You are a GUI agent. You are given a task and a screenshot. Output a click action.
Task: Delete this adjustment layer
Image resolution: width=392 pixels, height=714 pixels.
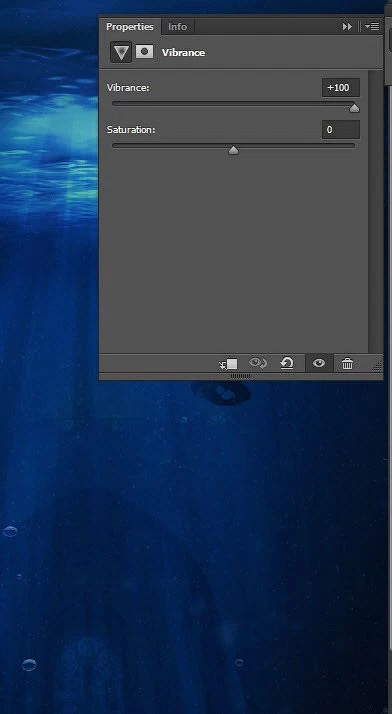coord(347,363)
